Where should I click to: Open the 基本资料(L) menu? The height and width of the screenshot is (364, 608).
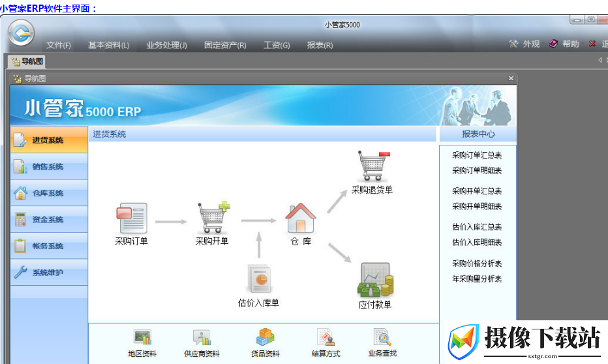[108, 46]
